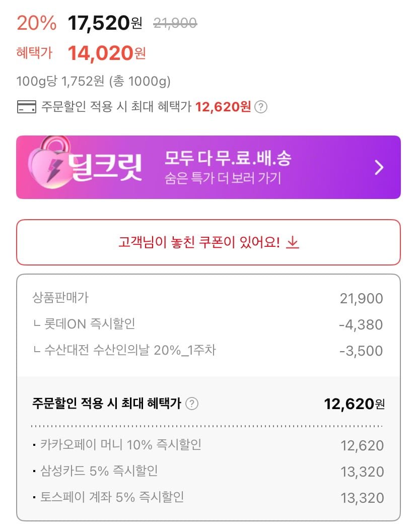Tap the 상품판매가 row label

60,298
